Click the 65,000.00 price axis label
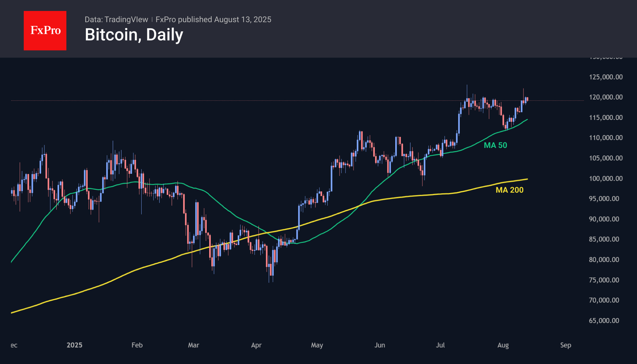637x364 pixels. pyautogui.click(x=604, y=320)
